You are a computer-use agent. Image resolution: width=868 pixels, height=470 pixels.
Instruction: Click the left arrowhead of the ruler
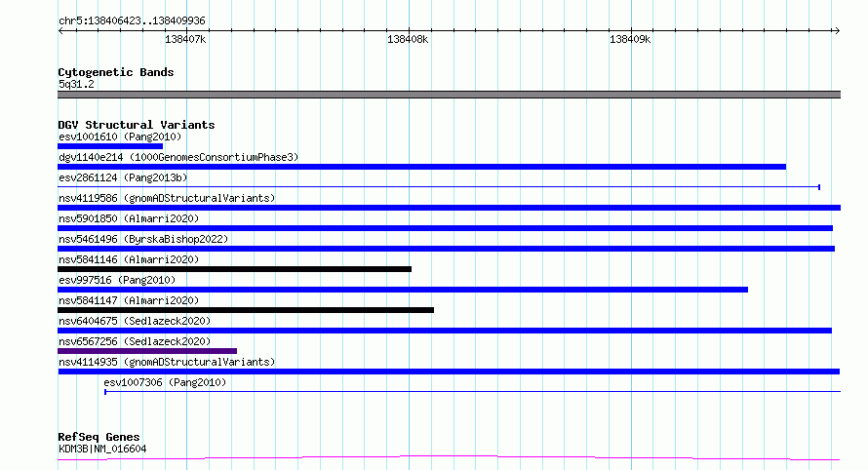coord(61,31)
